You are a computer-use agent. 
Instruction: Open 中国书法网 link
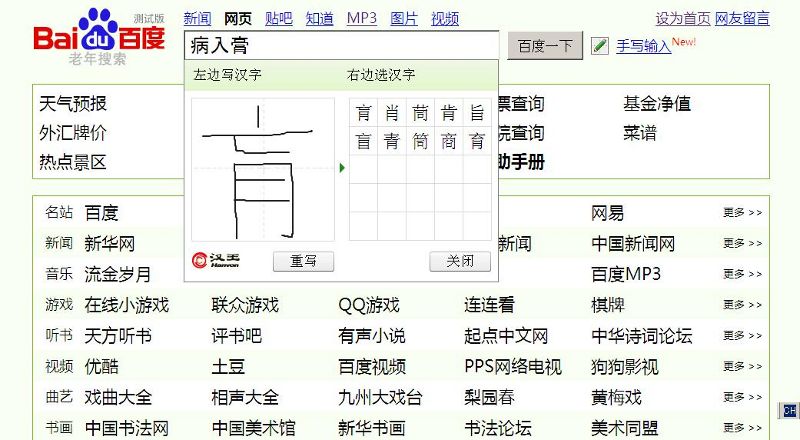(127, 427)
